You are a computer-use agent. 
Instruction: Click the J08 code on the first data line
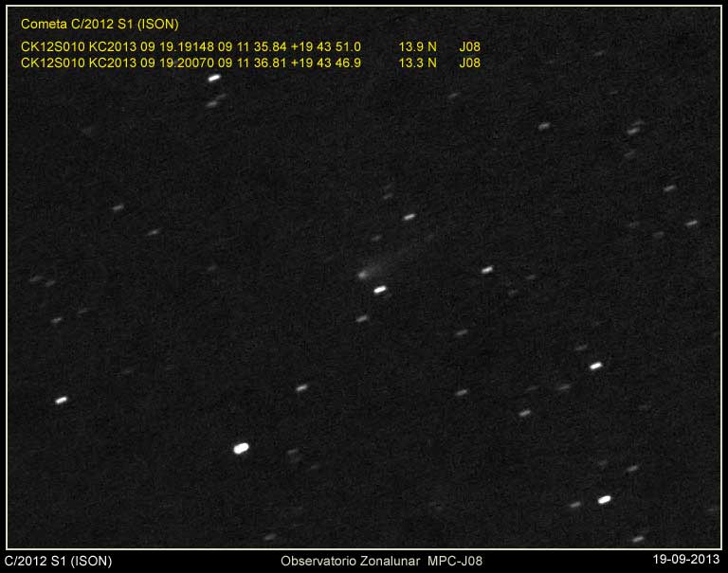point(469,46)
